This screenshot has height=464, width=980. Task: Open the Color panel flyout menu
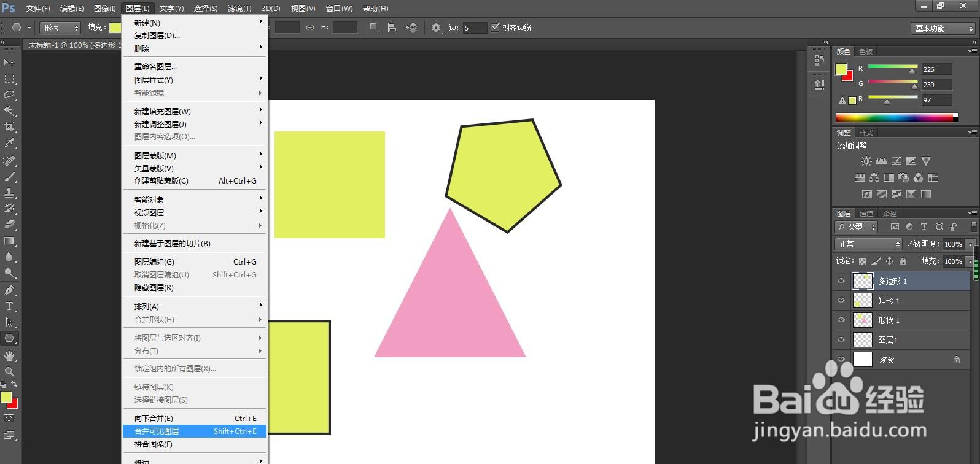tap(972, 52)
